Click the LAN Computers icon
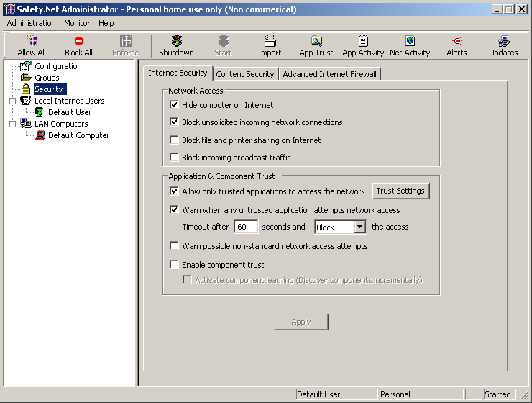Screen dimensions: 532x403 pyautogui.click(x=26, y=124)
